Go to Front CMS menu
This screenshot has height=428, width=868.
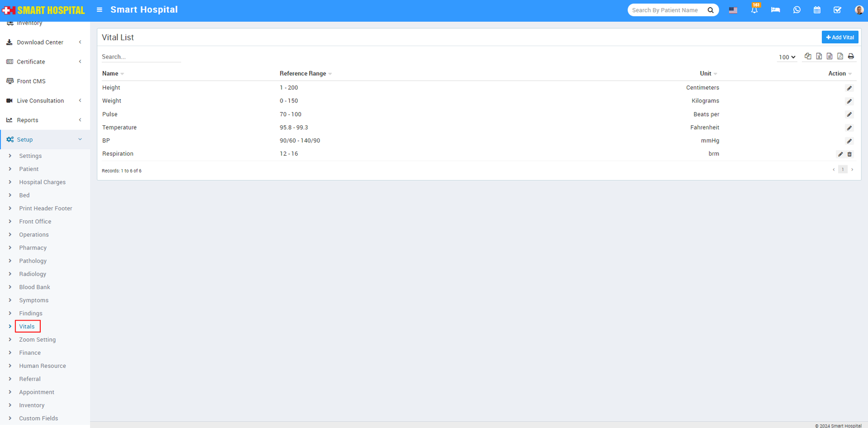tap(31, 81)
